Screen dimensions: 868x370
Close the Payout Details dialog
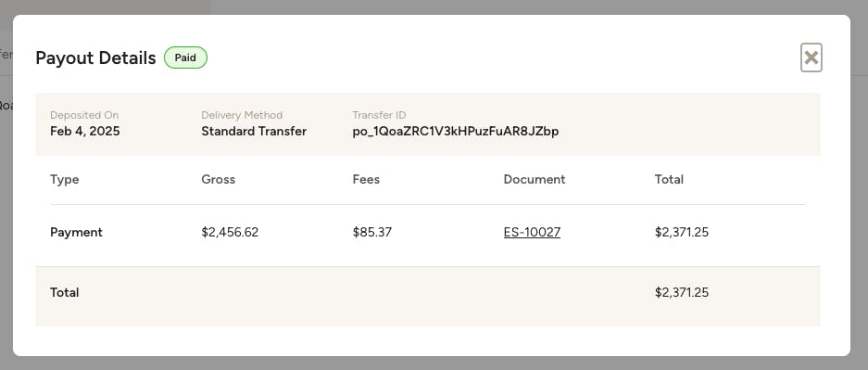811,57
